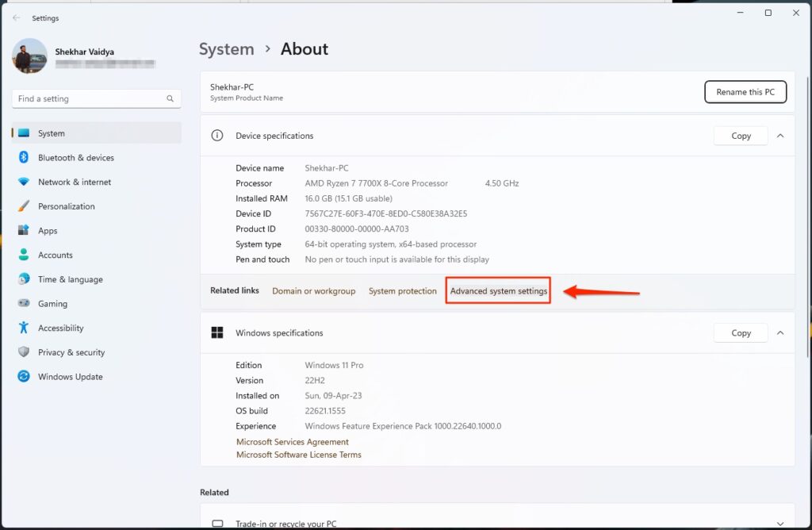Open the System protection link
The width and height of the screenshot is (812, 530).
[402, 291]
